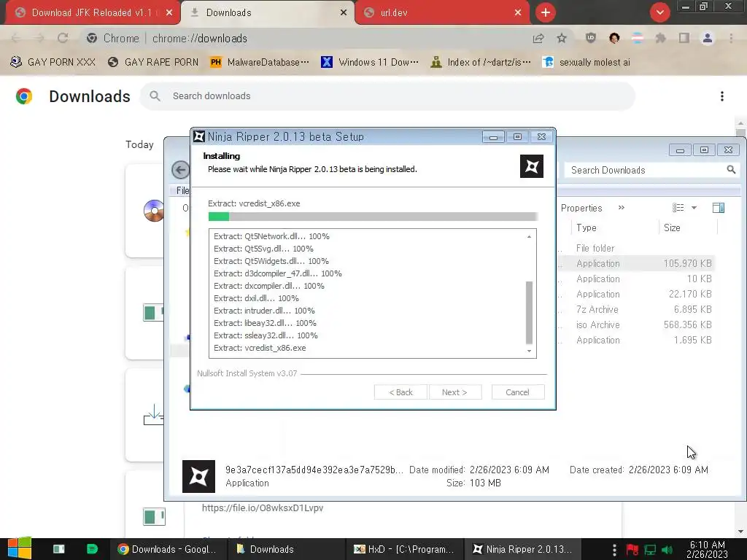Expand Explorer toolbar overflow chevron
Viewport: 747px width, 560px height.
tap(622, 208)
